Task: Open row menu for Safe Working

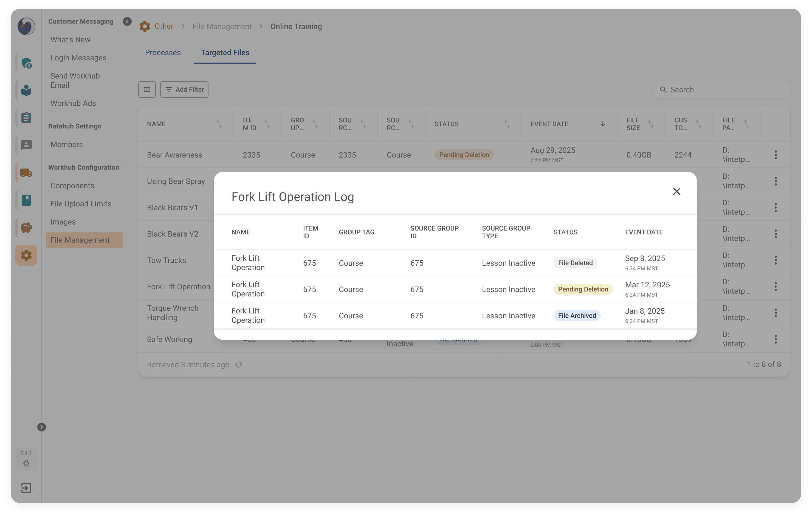Action: click(776, 339)
